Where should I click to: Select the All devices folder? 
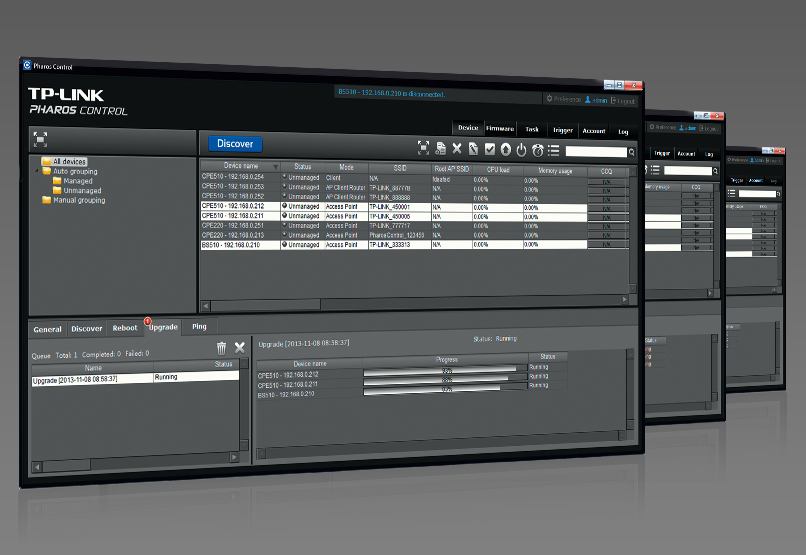(x=64, y=161)
